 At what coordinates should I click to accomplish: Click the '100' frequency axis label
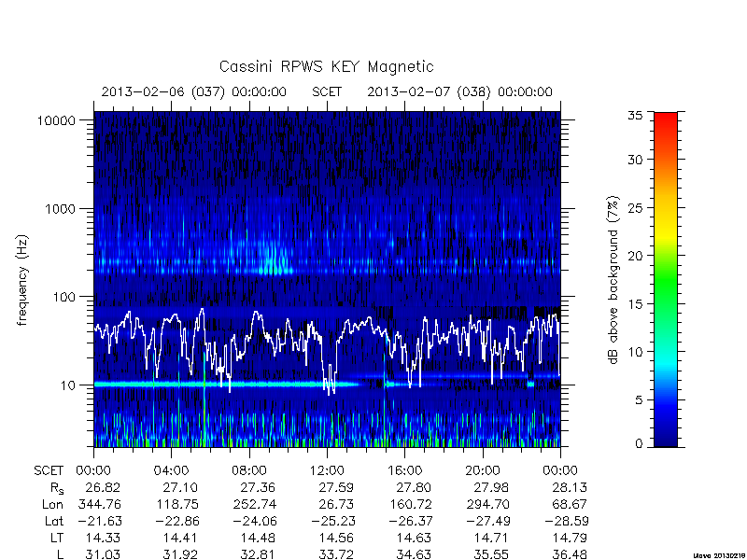click(x=64, y=297)
